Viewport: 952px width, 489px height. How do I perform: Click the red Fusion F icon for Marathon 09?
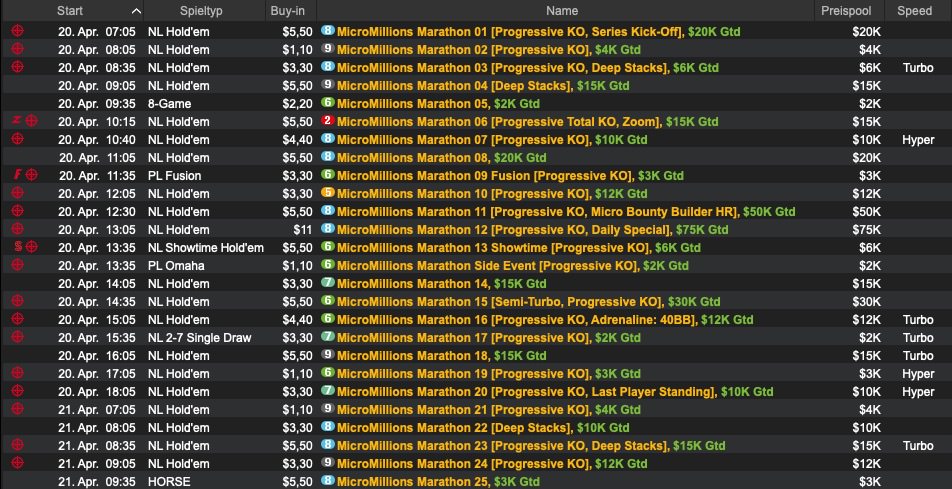pos(17,175)
